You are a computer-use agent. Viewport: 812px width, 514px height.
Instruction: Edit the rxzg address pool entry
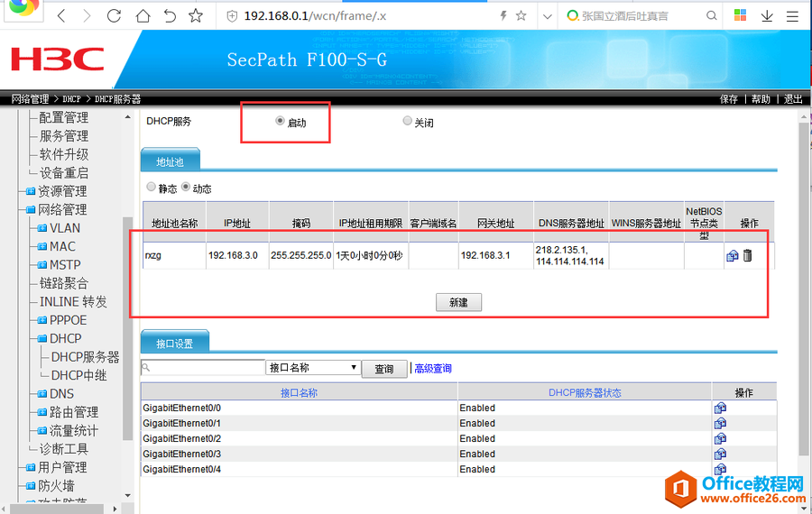point(733,256)
